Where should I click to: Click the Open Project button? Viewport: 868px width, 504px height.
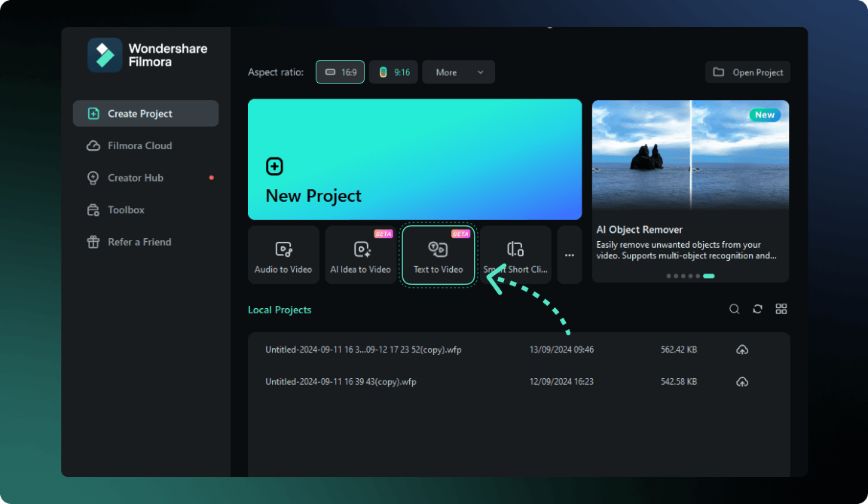(747, 72)
